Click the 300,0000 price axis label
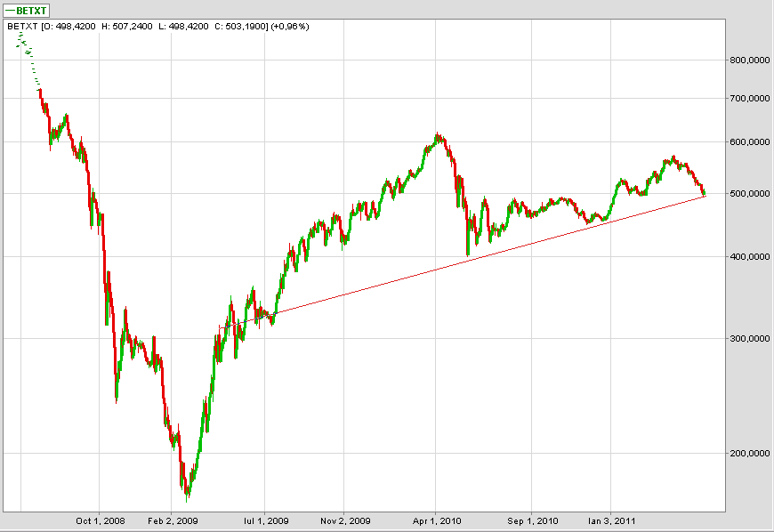Viewport: 774px width, 532px height. point(750,339)
